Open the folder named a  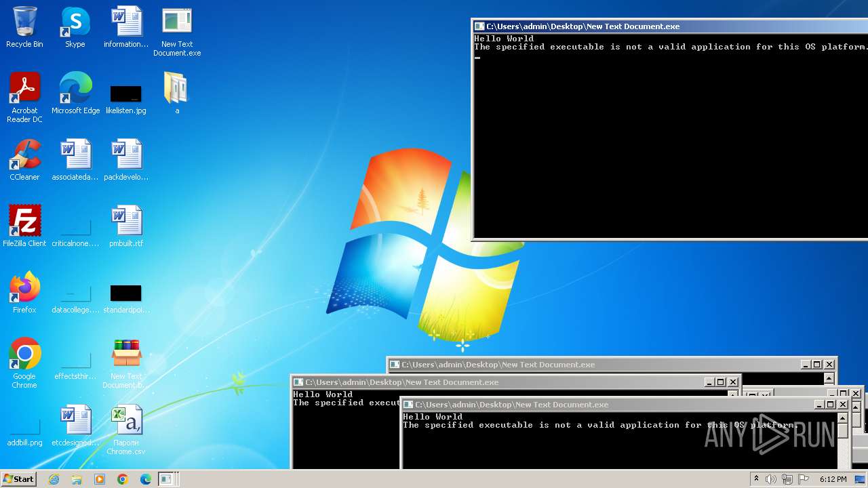(177, 94)
